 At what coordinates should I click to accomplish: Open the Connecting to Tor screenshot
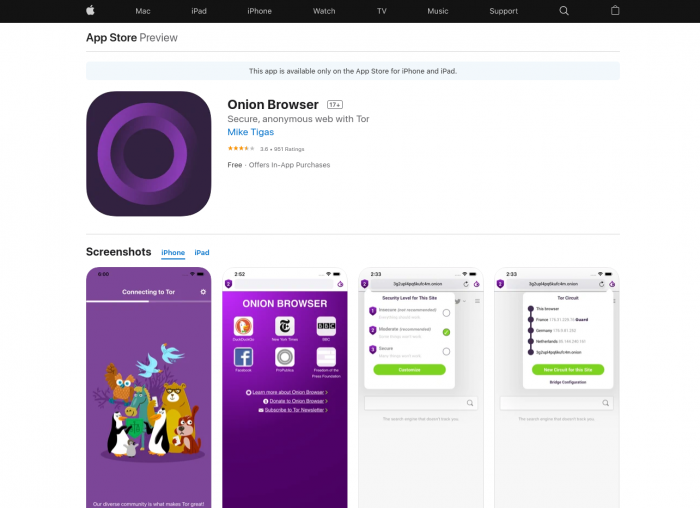tap(149, 387)
